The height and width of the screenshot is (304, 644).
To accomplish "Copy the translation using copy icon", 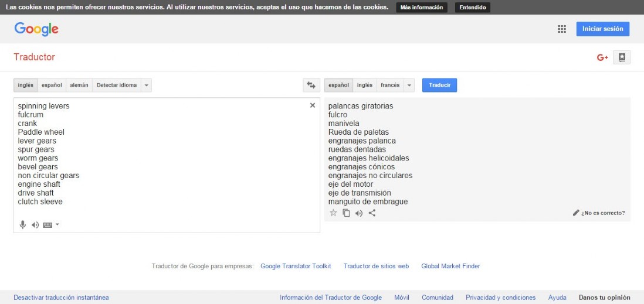I will tap(346, 213).
